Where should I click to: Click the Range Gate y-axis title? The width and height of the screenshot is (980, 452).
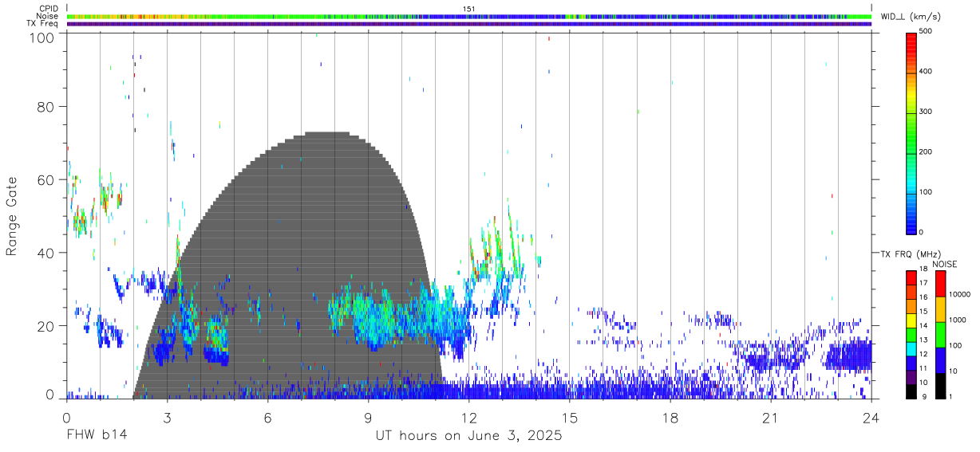coord(13,217)
